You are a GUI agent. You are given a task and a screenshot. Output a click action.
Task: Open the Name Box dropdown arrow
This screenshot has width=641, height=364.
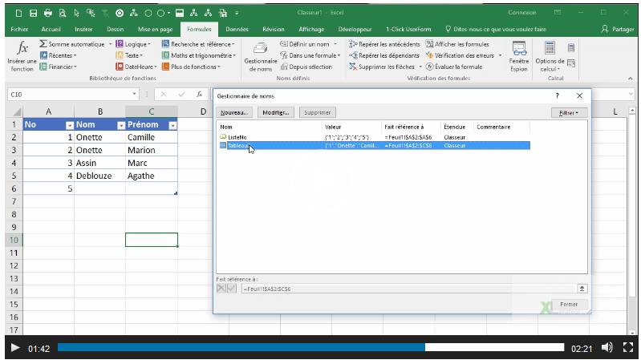[134, 95]
